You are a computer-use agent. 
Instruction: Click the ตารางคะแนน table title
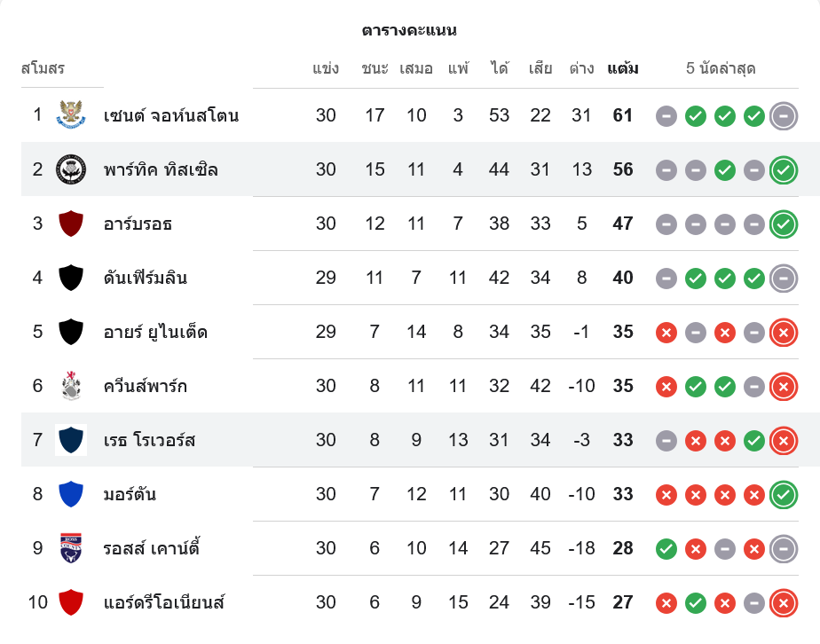(x=409, y=30)
